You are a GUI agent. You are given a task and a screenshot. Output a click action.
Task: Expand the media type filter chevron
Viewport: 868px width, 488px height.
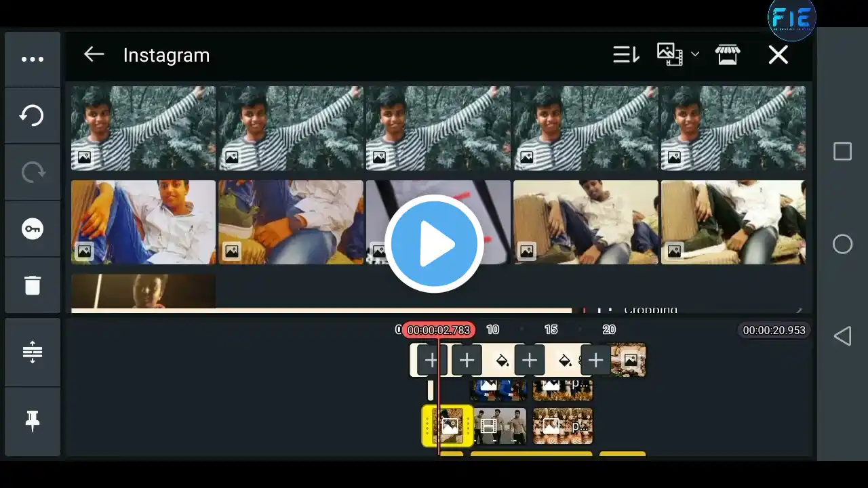point(695,54)
